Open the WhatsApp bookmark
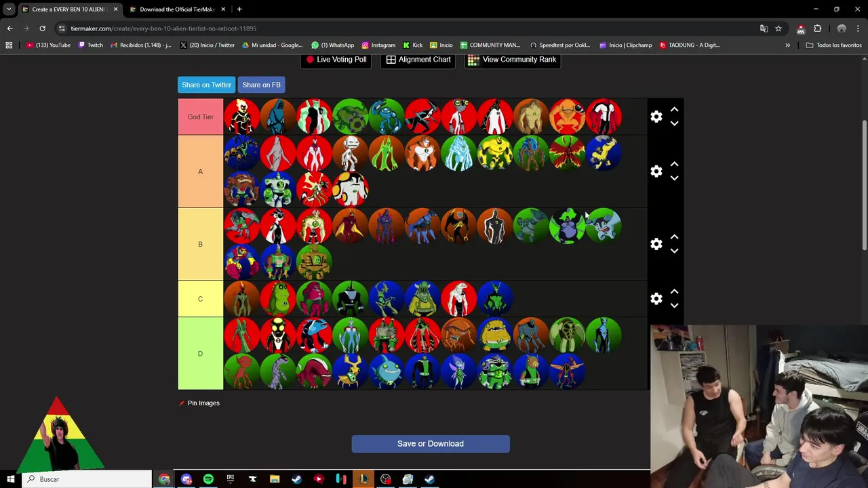This screenshot has height=488, width=868. [332, 45]
